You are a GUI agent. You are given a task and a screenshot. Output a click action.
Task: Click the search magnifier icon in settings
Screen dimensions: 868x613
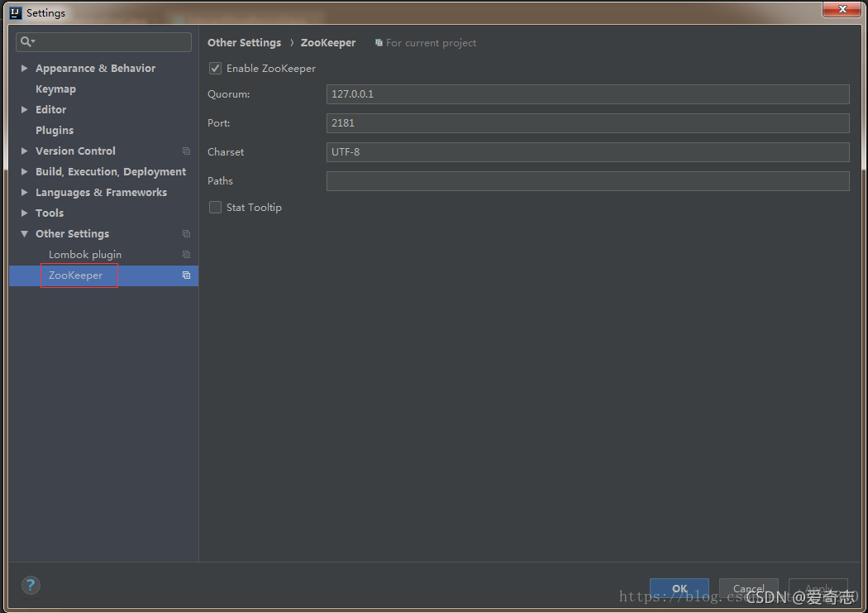pyautogui.click(x=27, y=41)
